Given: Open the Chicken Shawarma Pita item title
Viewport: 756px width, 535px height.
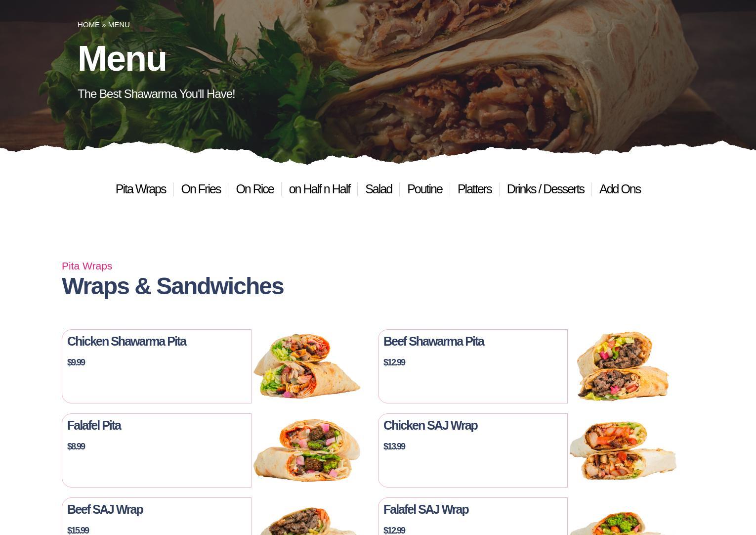Looking at the screenshot, I should click(x=126, y=341).
